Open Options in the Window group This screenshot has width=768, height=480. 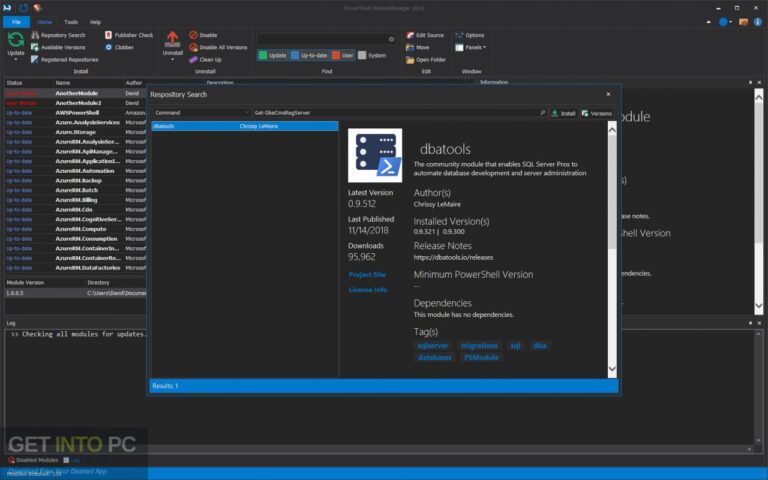(470, 35)
